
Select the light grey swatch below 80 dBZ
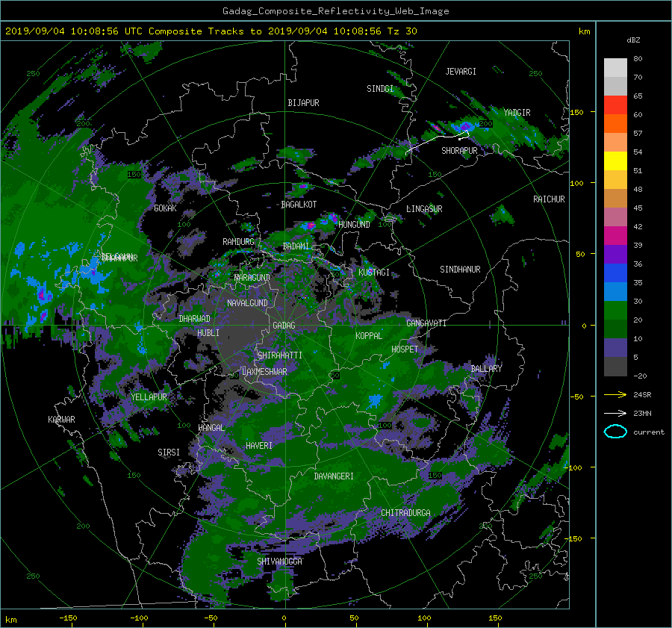615,67
